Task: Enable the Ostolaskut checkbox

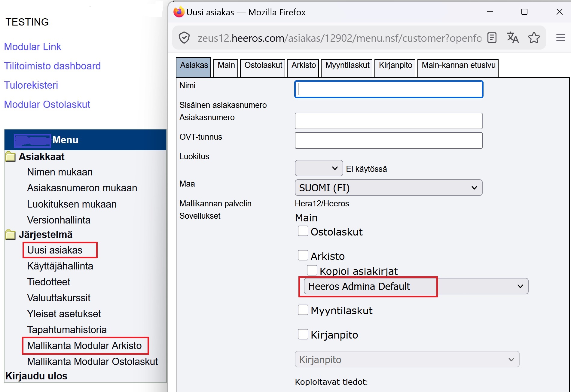Action: (x=303, y=231)
